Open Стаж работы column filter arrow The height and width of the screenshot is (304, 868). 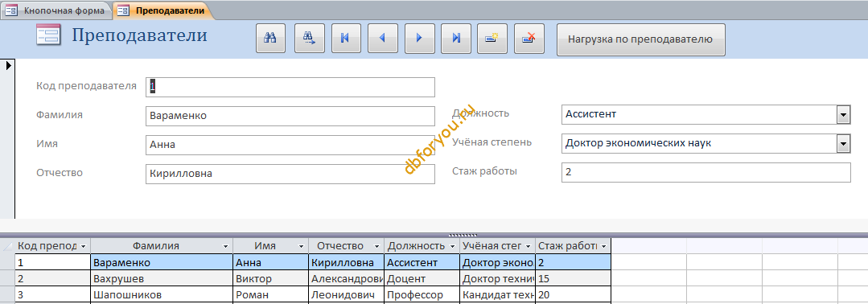click(x=603, y=246)
